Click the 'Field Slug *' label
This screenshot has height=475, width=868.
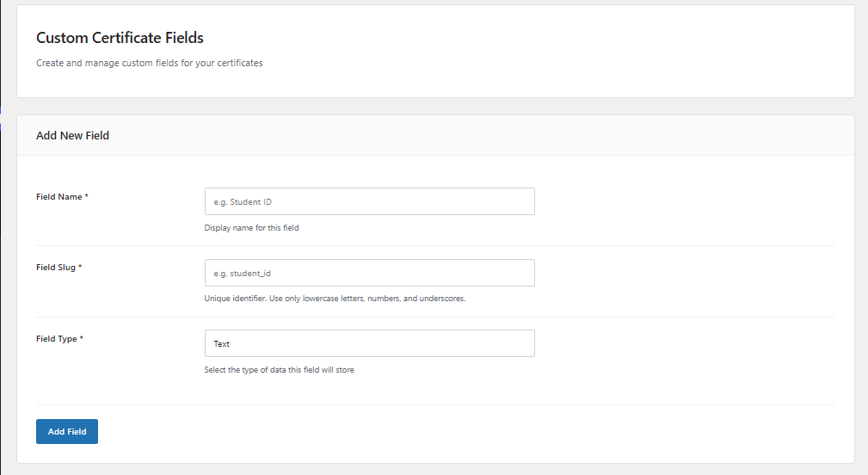[x=58, y=268]
